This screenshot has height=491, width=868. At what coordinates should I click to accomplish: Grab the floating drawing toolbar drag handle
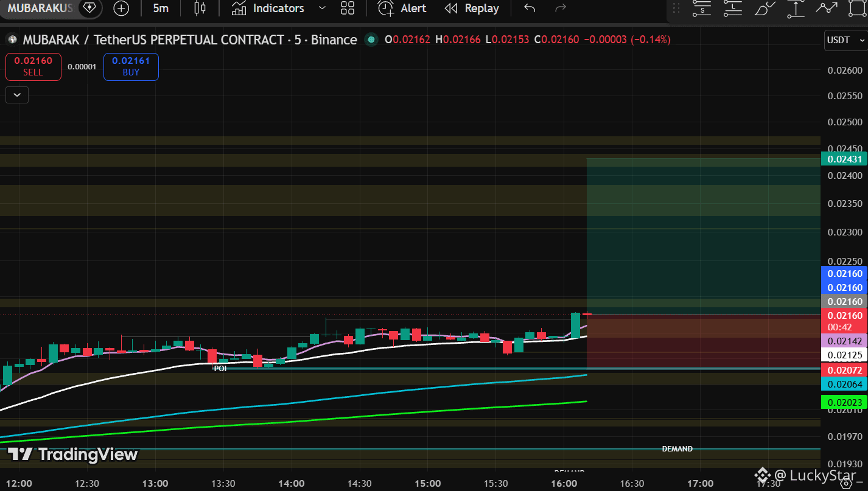point(676,9)
